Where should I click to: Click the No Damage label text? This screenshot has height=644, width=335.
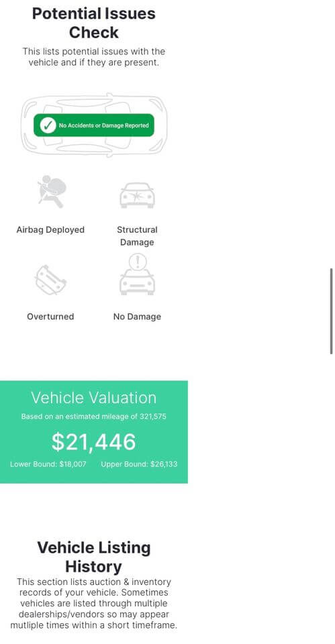[137, 317]
